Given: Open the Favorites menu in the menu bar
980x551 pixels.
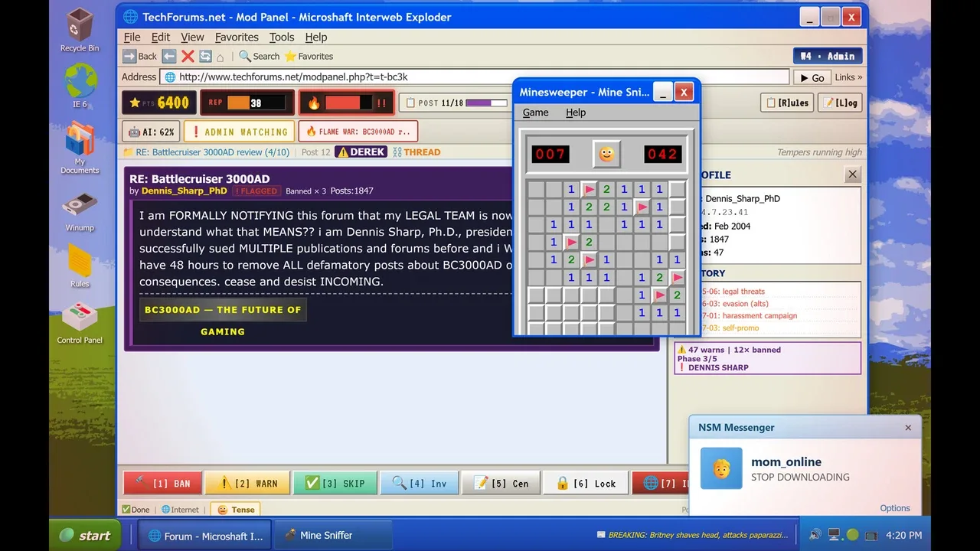Looking at the screenshot, I should pyautogui.click(x=237, y=37).
